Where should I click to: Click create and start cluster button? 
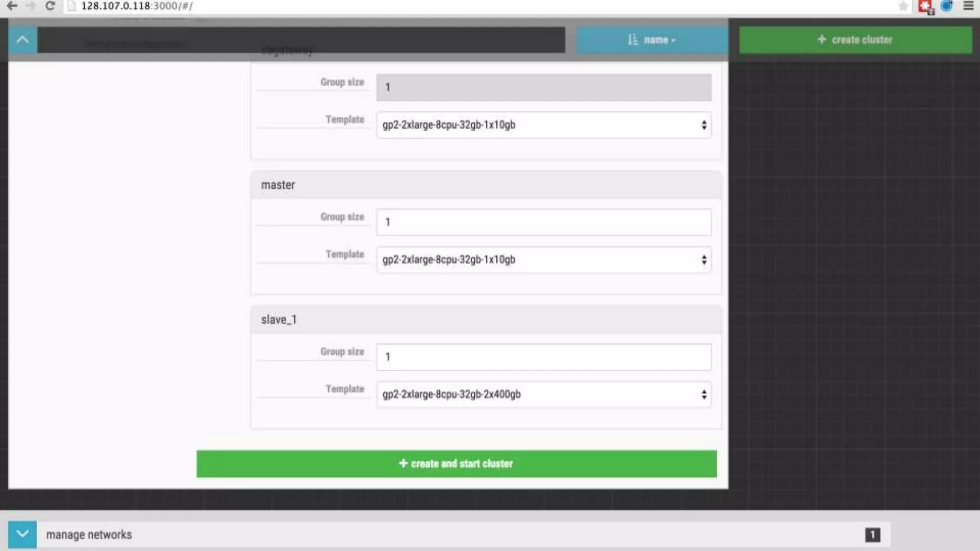pyautogui.click(x=457, y=463)
